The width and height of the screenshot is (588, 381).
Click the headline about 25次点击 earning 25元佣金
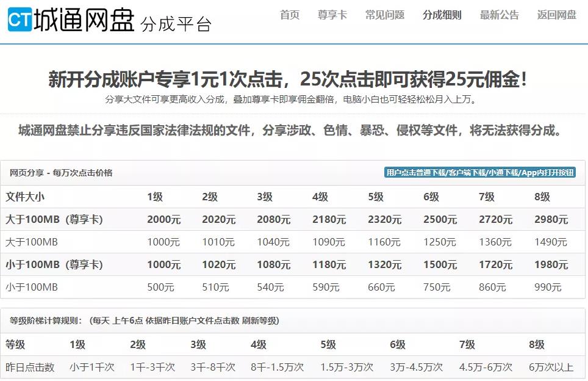tap(288, 79)
